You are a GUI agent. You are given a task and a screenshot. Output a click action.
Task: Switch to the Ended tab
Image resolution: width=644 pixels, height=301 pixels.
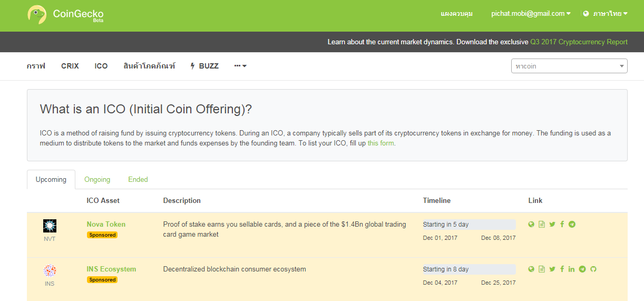[138, 179]
